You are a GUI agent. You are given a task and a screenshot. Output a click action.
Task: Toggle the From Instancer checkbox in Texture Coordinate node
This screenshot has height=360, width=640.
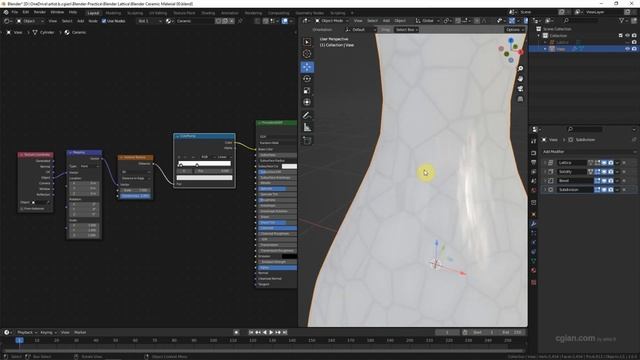tap(22, 209)
